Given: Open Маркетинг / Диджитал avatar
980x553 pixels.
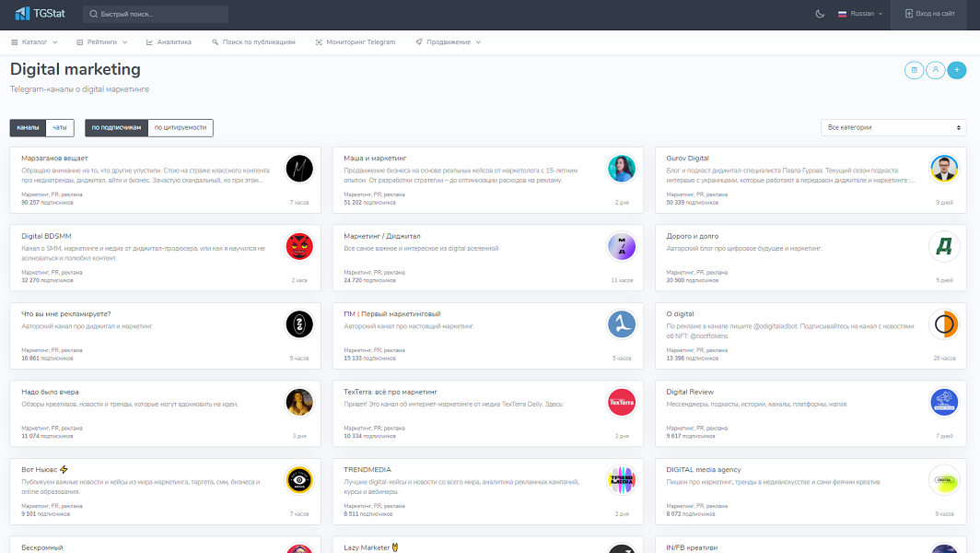Looking at the screenshot, I should 621,246.
